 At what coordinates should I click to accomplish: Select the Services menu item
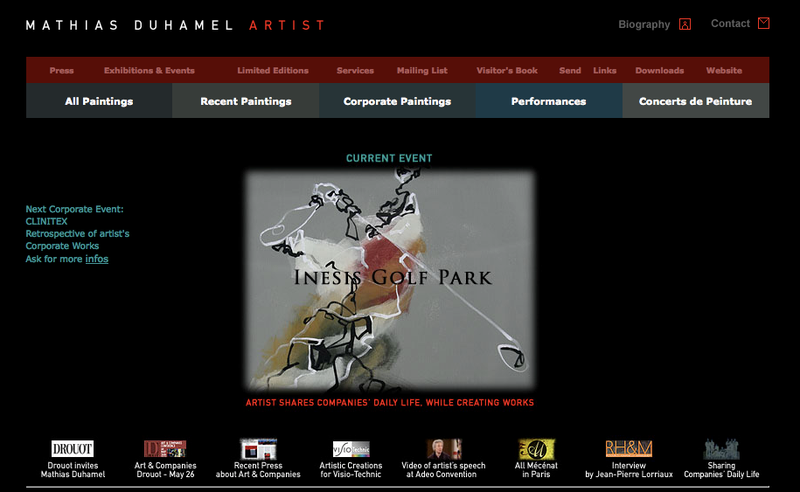tap(355, 70)
